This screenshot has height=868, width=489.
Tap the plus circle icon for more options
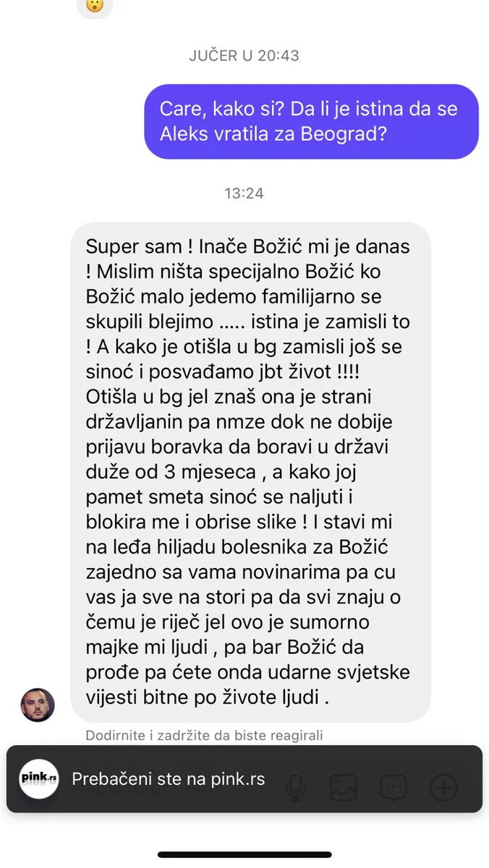click(x=443, y=786)
